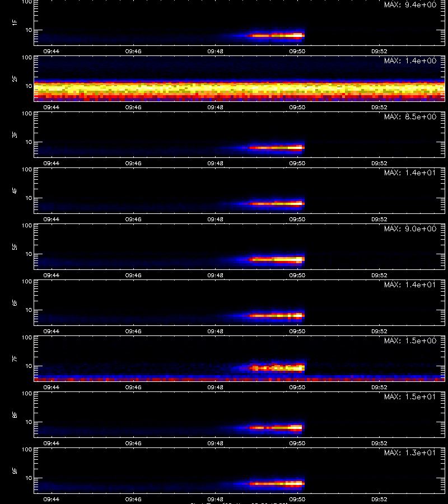Screen dimensions: 448x504
Task: Click the bright burst in the 1F spectrogram
Action: click(277, 36)
